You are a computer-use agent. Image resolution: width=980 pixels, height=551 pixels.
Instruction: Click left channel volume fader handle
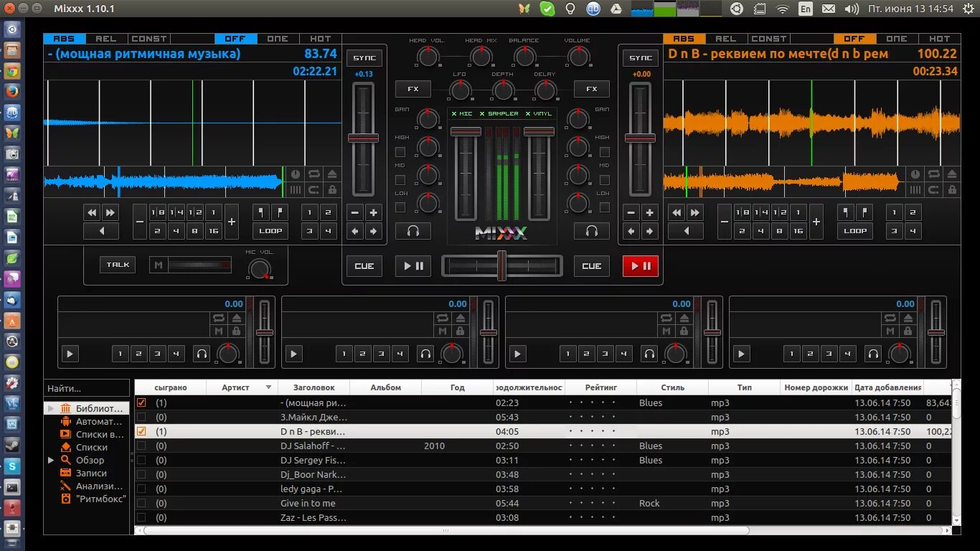pos(466,131)
